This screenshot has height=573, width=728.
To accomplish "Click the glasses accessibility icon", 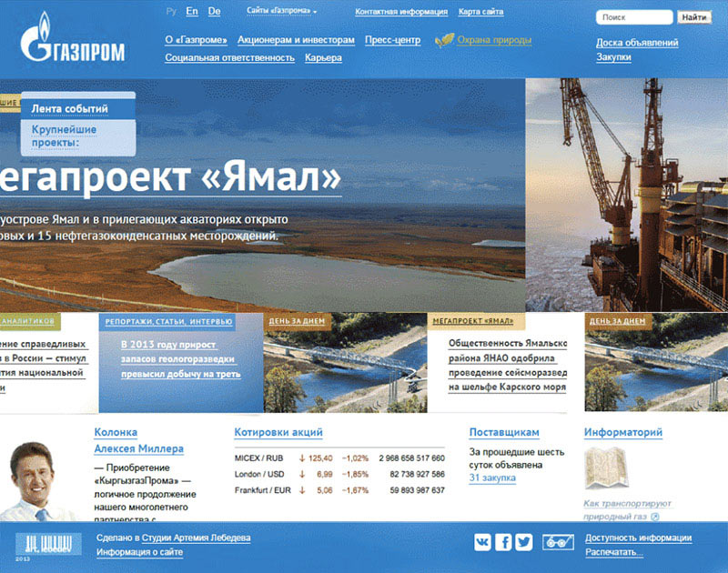I will point(555,542).
